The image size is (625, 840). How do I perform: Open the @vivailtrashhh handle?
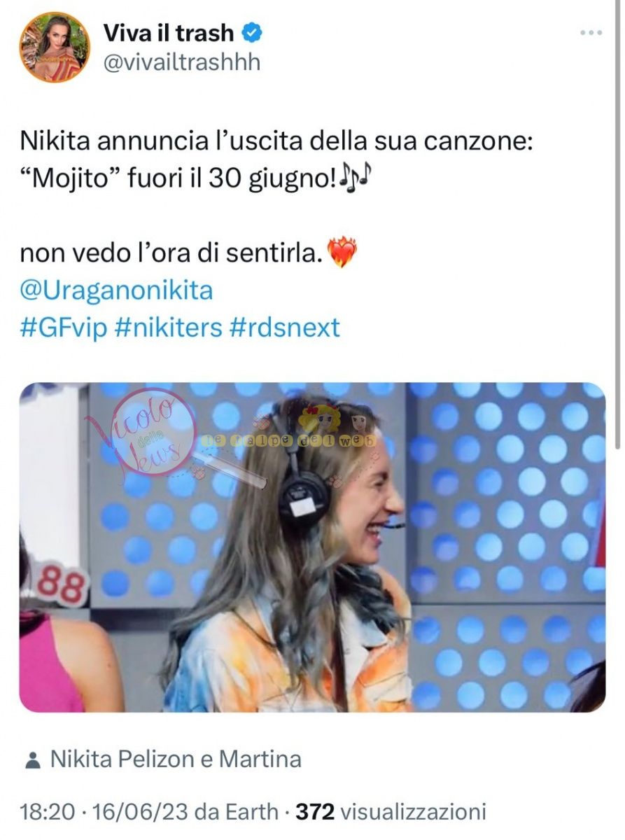click(181, 62)
